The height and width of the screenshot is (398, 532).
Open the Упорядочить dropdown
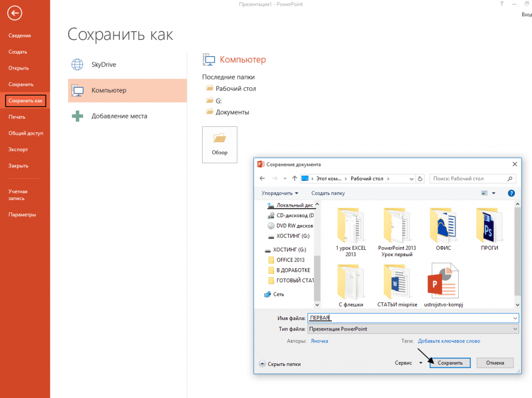280,193
